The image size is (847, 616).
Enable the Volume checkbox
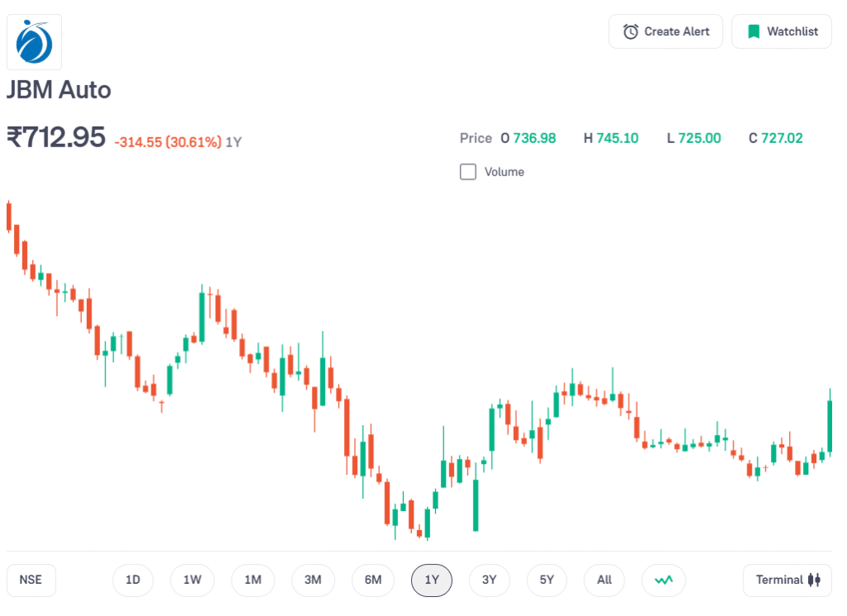468,171
